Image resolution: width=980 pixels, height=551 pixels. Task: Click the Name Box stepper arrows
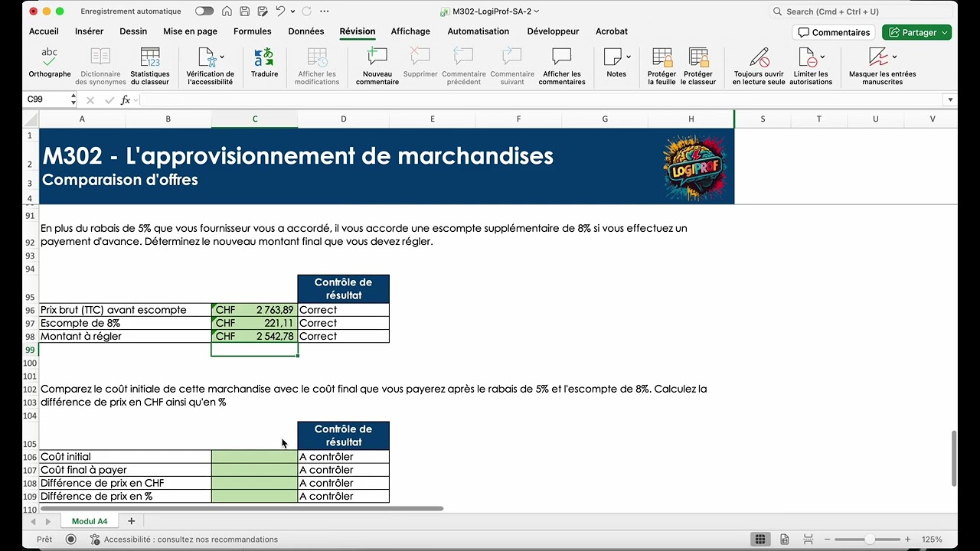[73, 99]
